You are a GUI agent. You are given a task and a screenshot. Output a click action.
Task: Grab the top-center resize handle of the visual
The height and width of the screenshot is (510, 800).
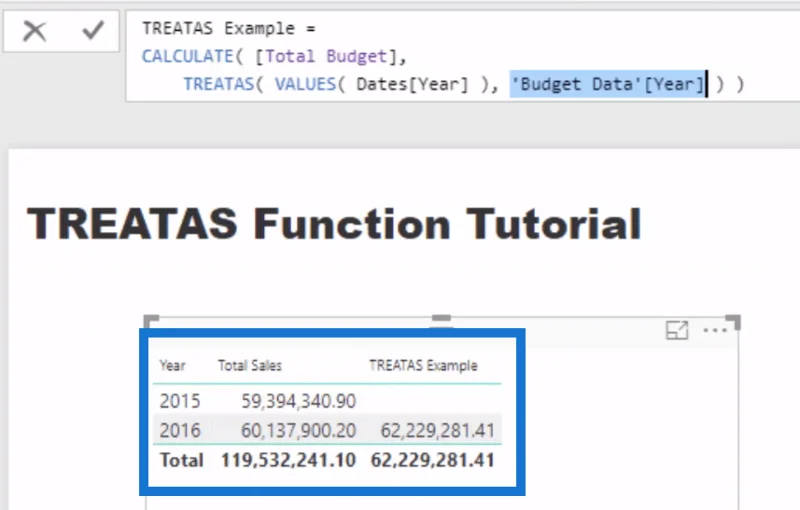click(441, 319)
